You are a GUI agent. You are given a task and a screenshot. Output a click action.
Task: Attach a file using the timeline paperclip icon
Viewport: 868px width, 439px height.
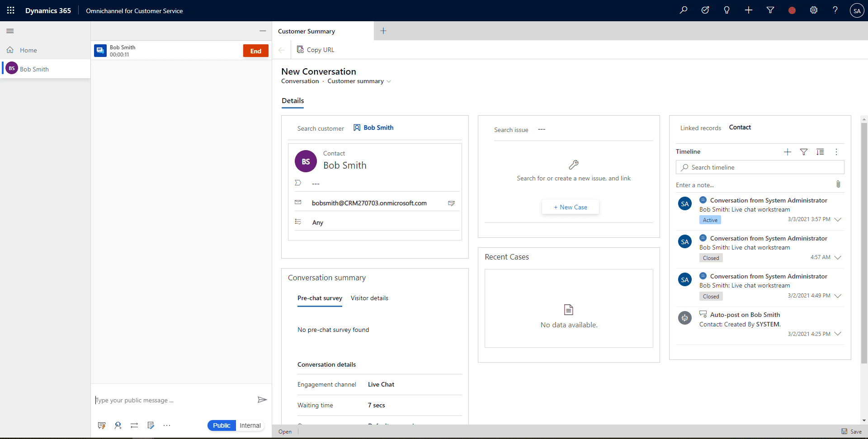[x=838, y=184]
